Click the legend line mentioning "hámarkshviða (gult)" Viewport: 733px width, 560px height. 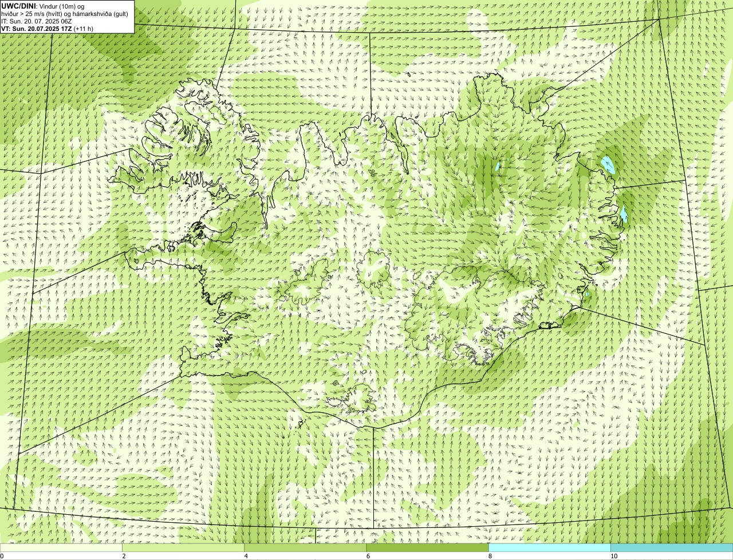tap(65, 13)
